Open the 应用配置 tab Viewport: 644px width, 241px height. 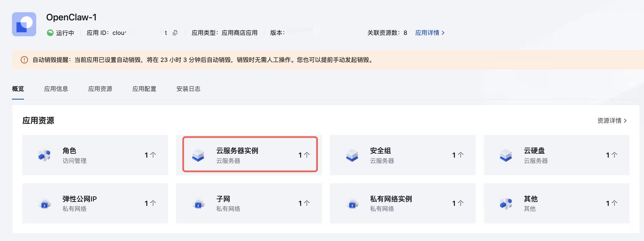point(144,89)
